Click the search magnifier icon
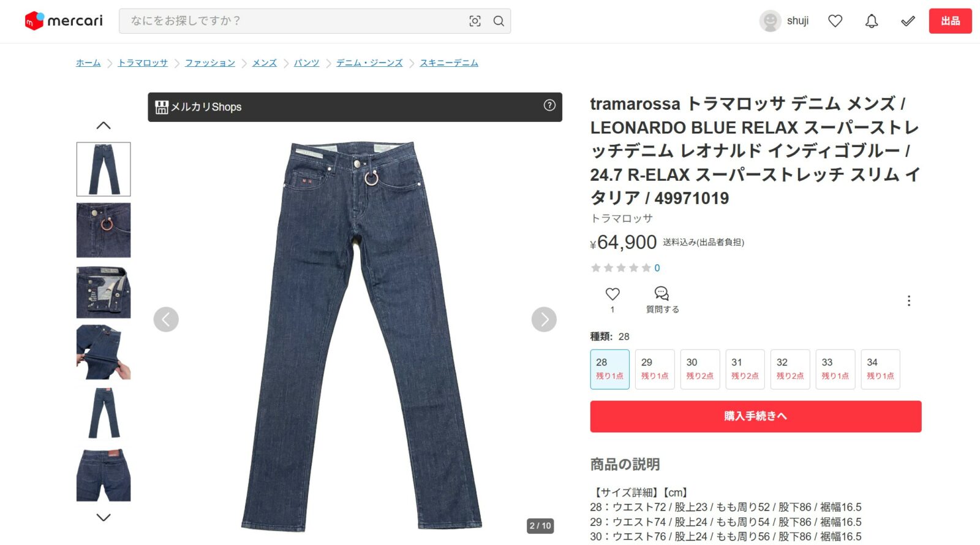Image resolution: width=980 pixels, height=545 pixels. pyautogui.click(x=499, y=21)
